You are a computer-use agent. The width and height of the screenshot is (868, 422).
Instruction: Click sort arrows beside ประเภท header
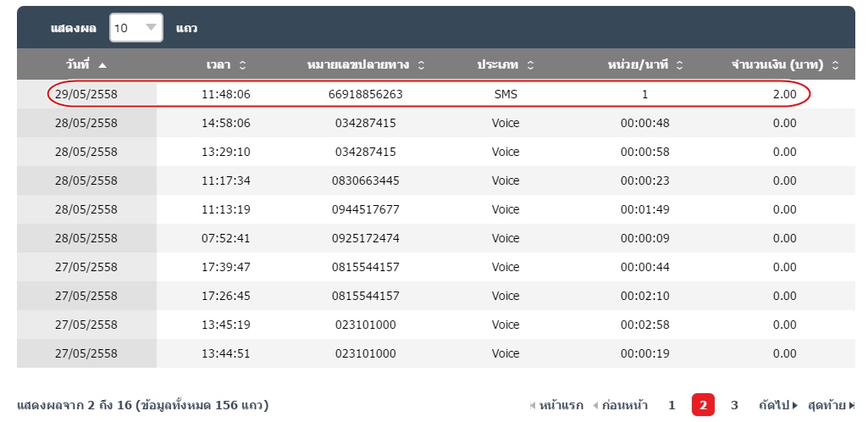coord(531,65)
